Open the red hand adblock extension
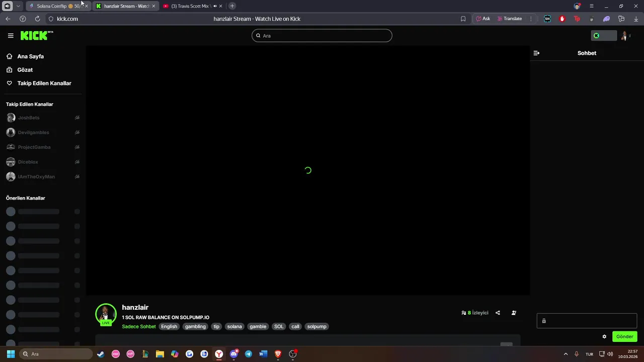The width and height of the screenshot is (644, 362). point(562,19)
